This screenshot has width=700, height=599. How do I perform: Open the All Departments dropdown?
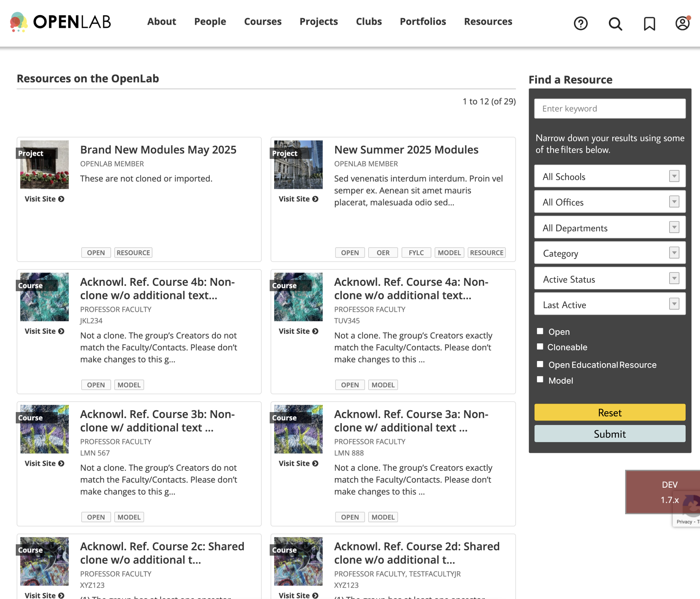[x=609, y=228]
